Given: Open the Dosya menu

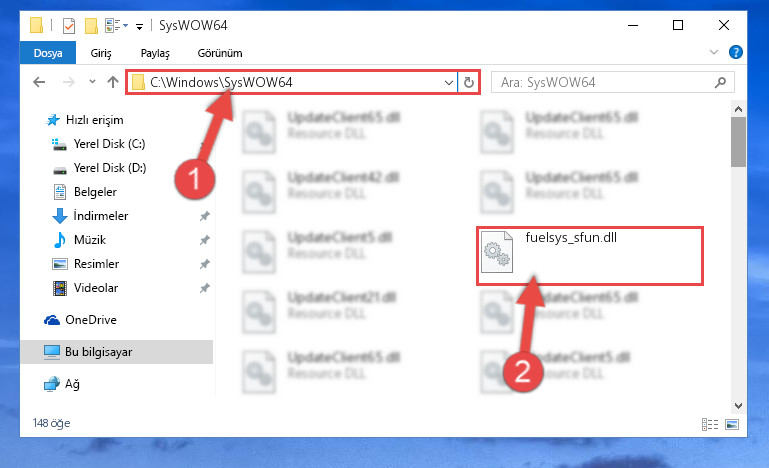Looking at the screenshot, I should coord(48,53).
